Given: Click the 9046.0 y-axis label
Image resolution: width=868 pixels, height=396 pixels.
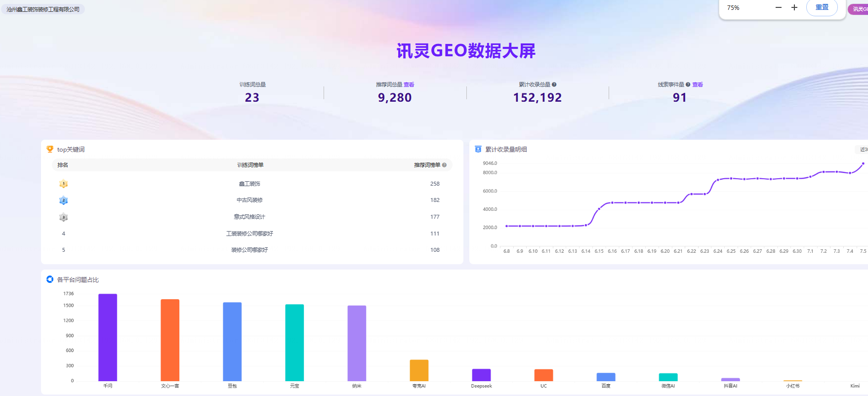Looking at the screenshot, I should click(x=490, y=163).
